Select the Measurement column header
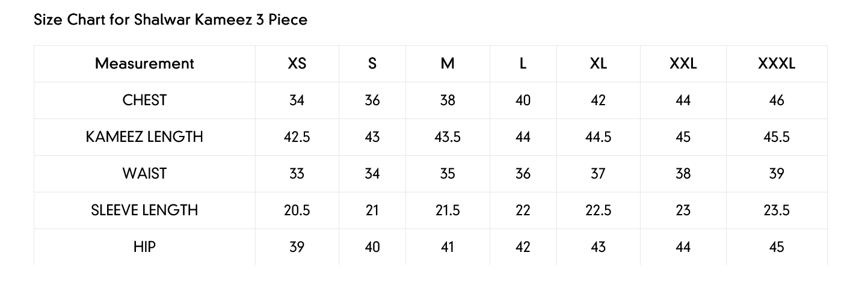This screenshot has height=282, width=868. click(144, 63)
